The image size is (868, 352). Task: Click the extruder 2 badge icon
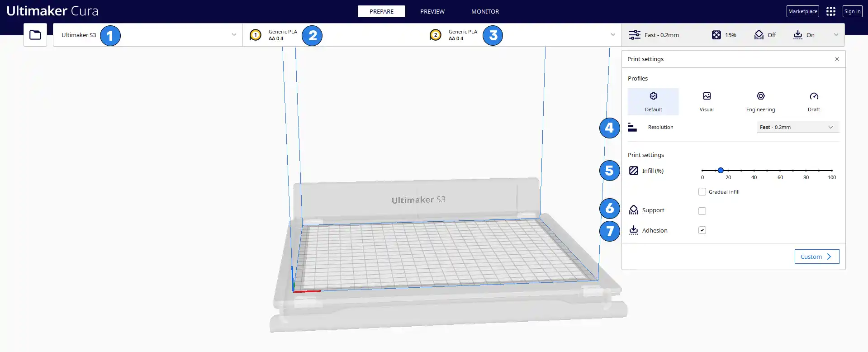[436, 35]
